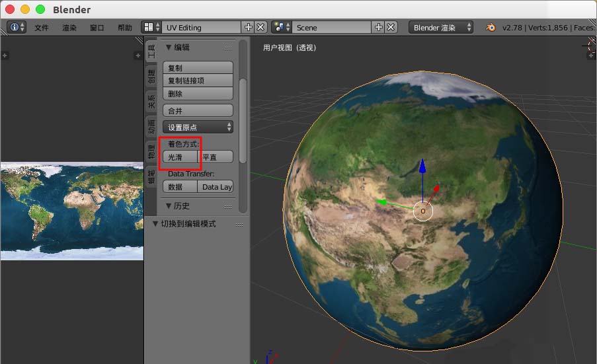597x364 pixels.
Task: Click the 复制 button
Action: point(198,67)
